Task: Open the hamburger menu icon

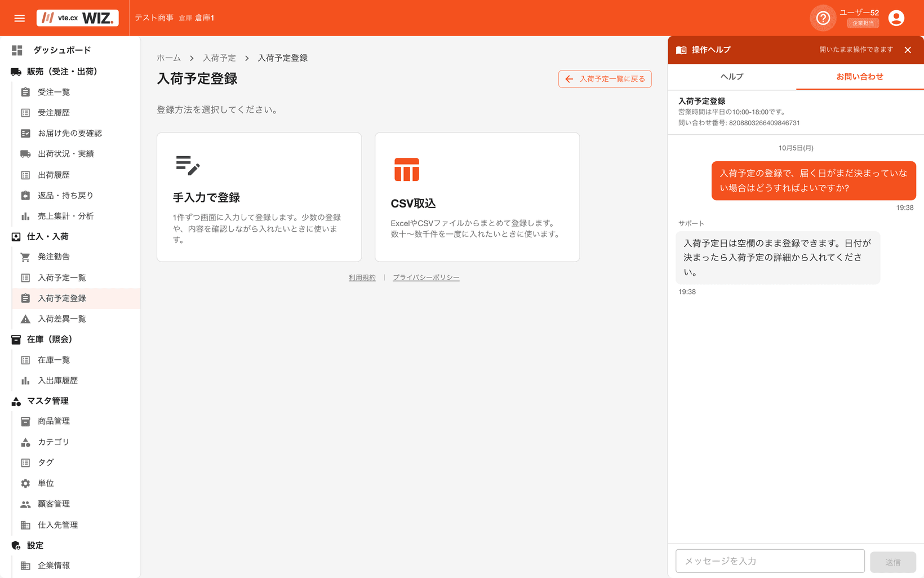Action: click(x=20, y=18)
